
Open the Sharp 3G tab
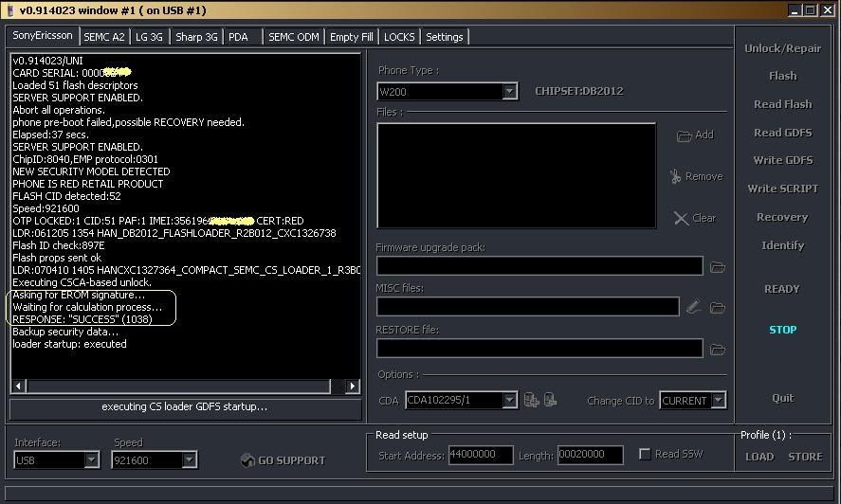(196, 37)
